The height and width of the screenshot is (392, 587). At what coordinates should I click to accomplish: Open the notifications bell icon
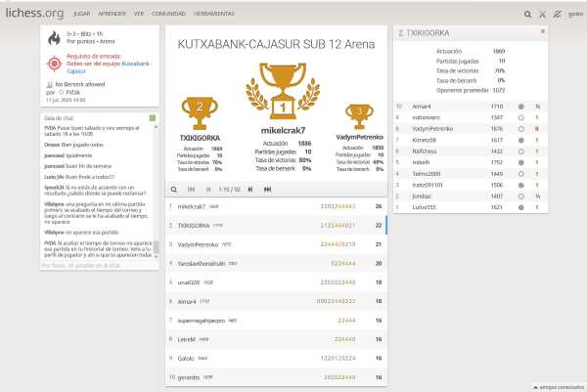pyautogui.click(x=556, y=15)
